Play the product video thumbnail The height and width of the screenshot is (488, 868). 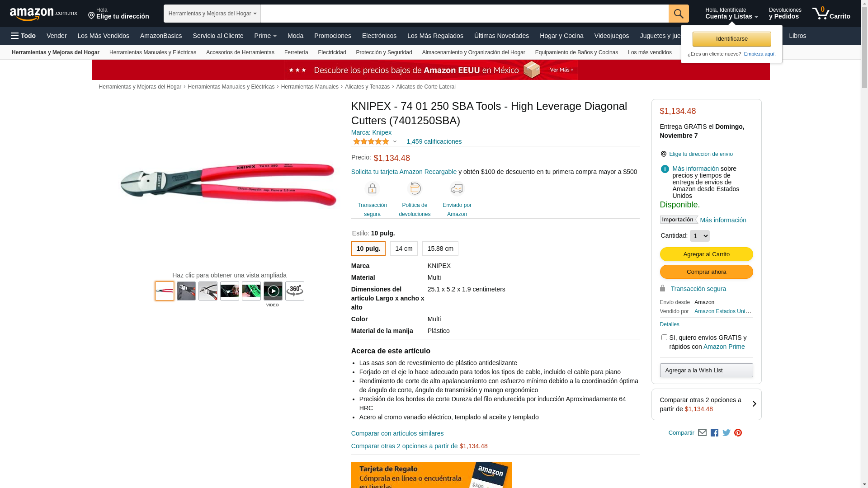tap(273, 291)
